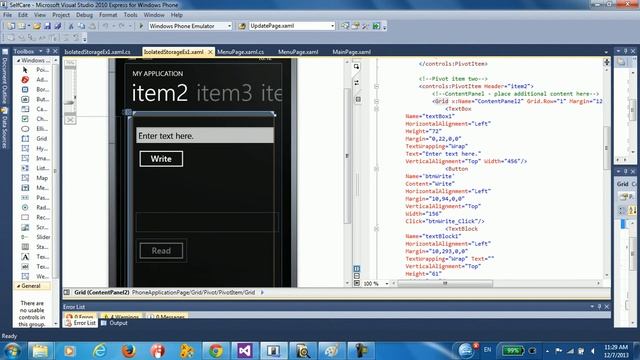Pick the Canvas control in Toolbox
640x360 pixels.
point(36,109)
